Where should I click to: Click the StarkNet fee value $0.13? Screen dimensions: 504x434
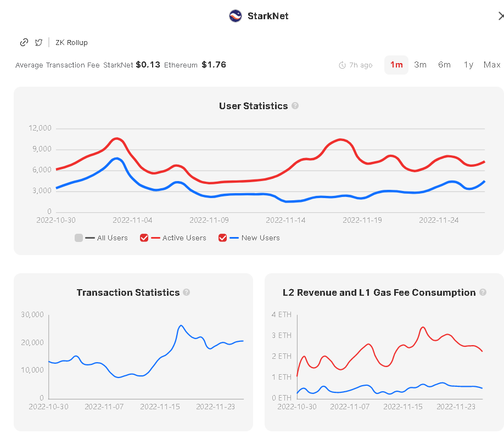[148, 65]
